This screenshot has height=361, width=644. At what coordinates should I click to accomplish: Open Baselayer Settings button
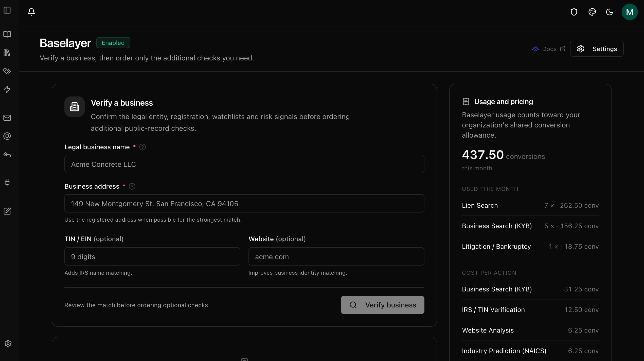pos(597,49)
